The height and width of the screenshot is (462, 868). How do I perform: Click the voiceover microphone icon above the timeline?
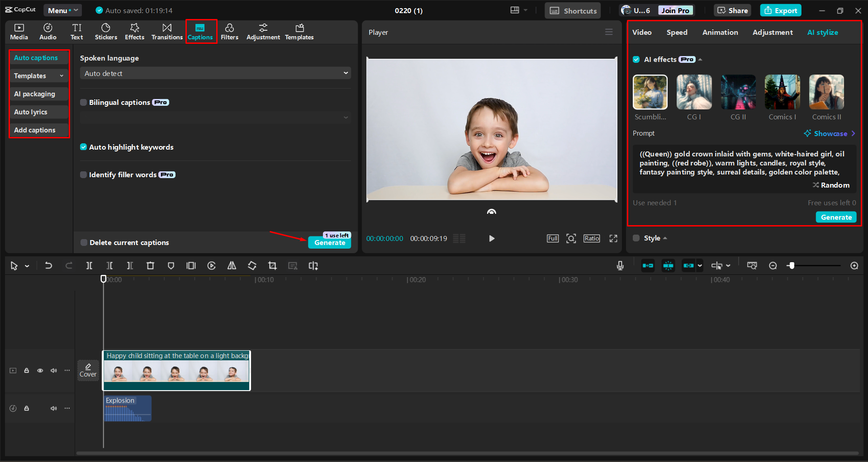coord(620,266)
